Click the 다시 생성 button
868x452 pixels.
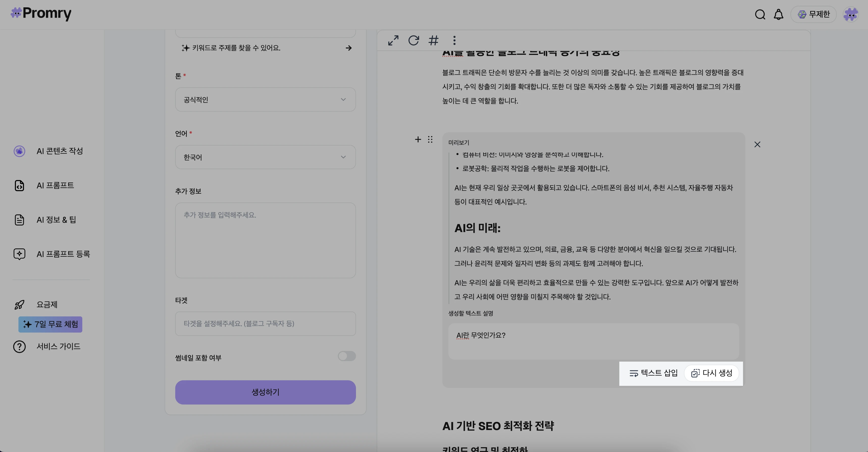(x=711, y=373)
